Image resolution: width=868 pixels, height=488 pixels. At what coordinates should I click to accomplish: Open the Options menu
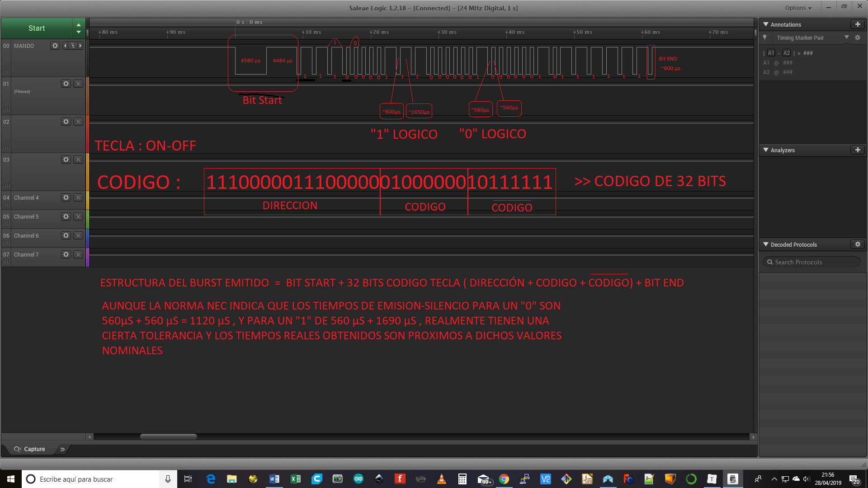(798, 8)
